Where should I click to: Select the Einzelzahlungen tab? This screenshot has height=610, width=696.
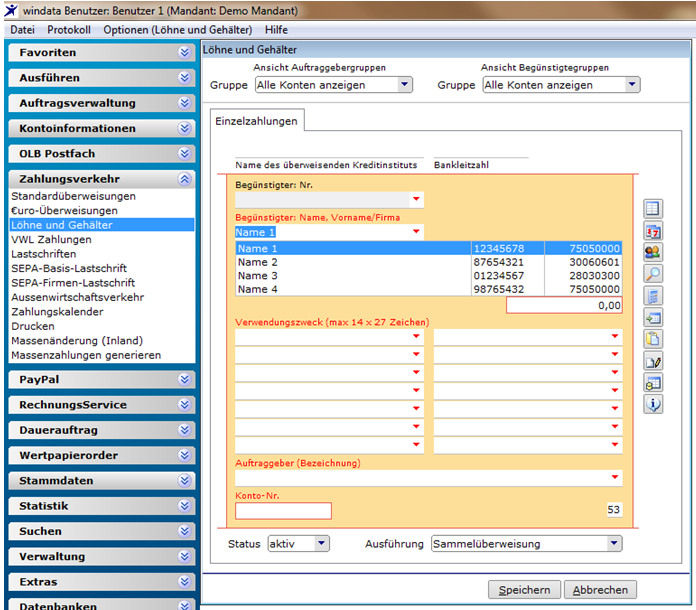click(257, 121)
